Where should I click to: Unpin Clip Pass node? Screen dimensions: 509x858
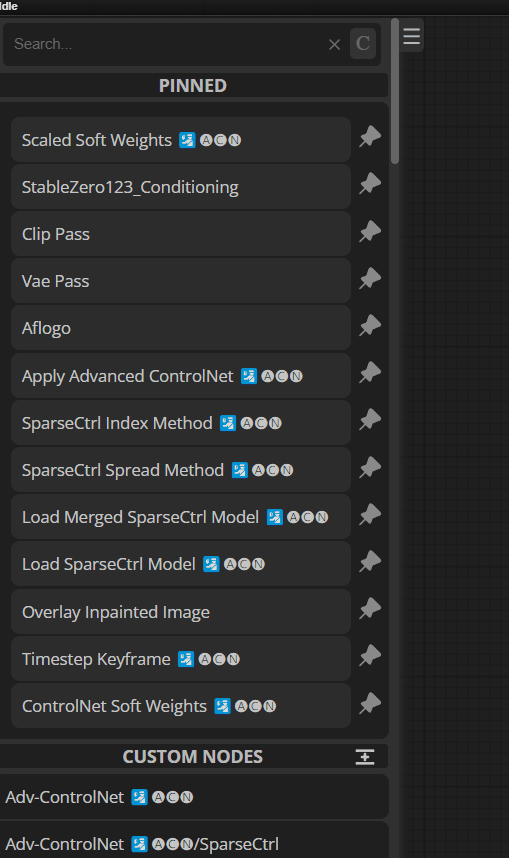point(370,231)
